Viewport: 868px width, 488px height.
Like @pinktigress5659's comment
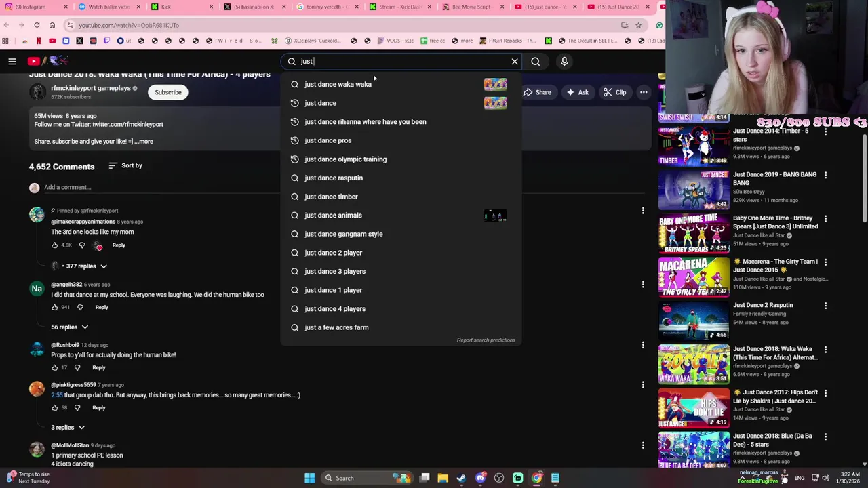coord(55,408)
